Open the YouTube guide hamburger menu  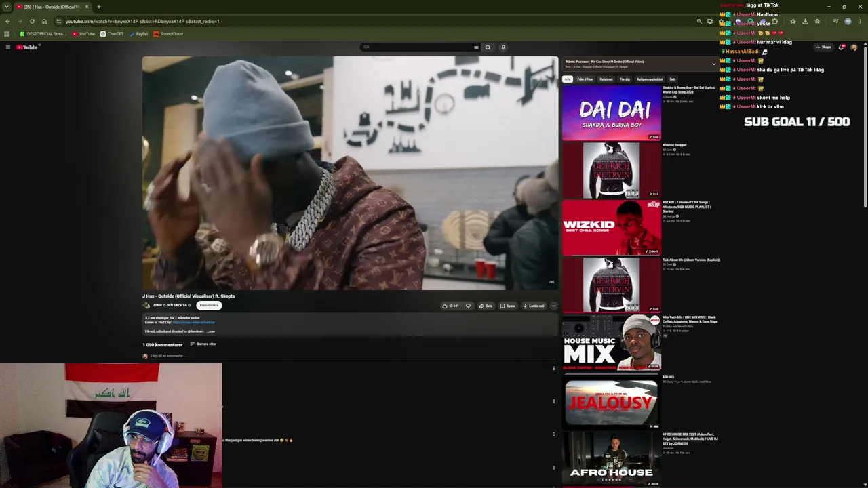point(7,47)
